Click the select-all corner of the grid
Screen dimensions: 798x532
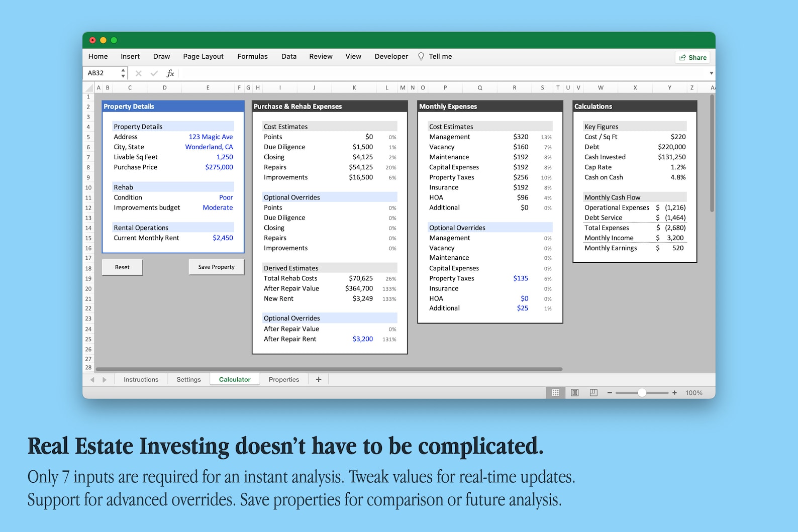coord(88,87)
